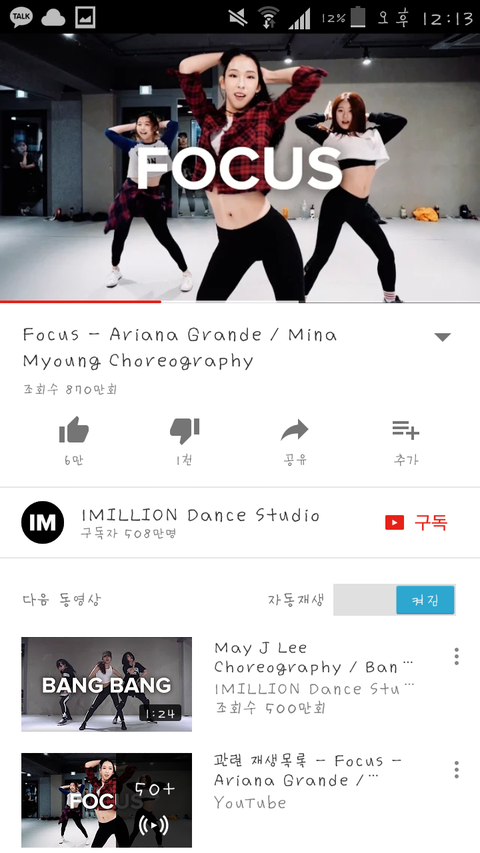
Task: Toggle the autoplay switch off
Action: coord(395,600)
